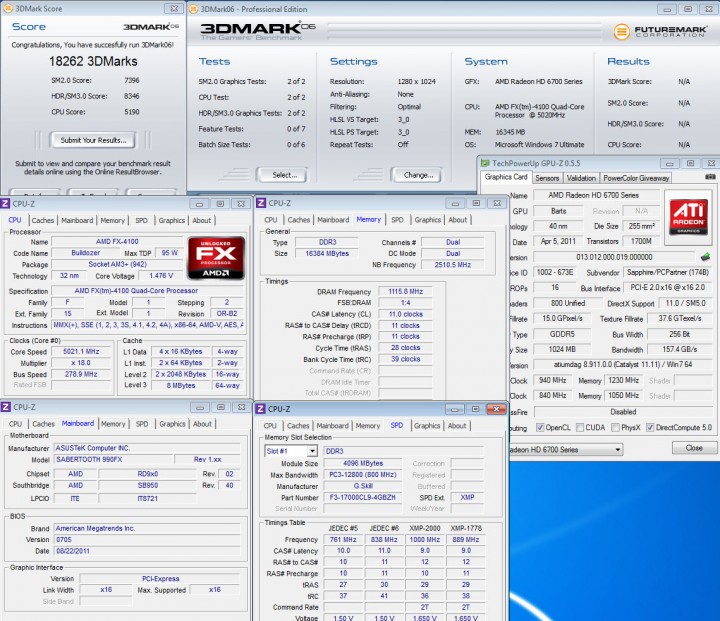Viewport: 720px width, 621px height.
Task: Open SPD tab in CPU-Z Mainboard window
Action: [142, 424]
